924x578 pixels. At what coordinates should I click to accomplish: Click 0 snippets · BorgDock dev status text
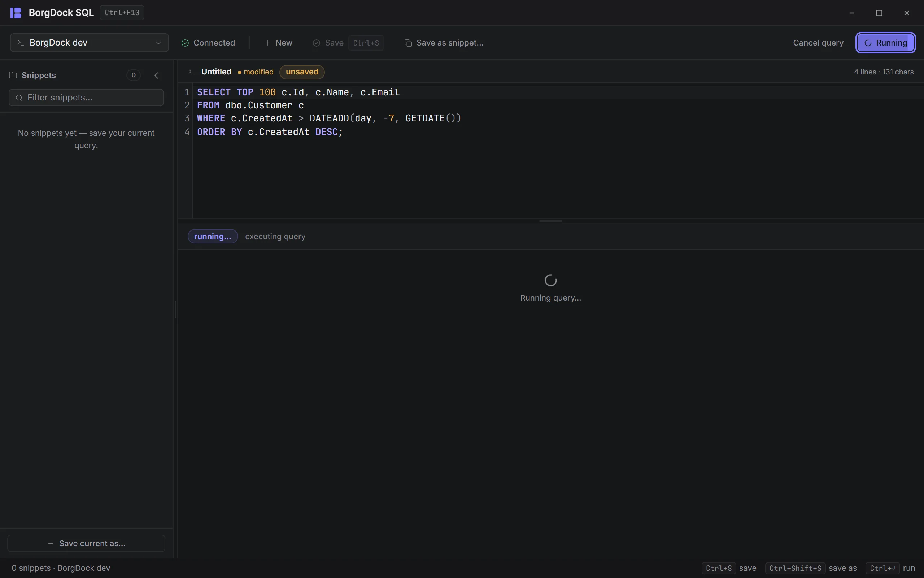[61, 568]
